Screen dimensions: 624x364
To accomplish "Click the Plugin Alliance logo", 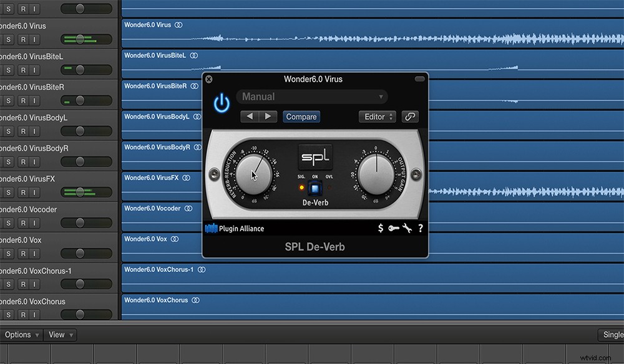I will point(235,228).
